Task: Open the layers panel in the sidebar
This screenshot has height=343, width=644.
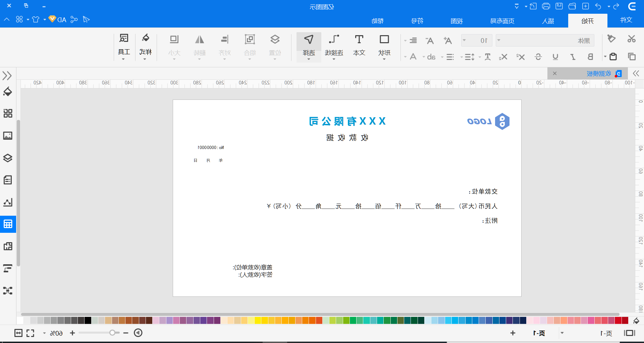Action: pos(8,158)
